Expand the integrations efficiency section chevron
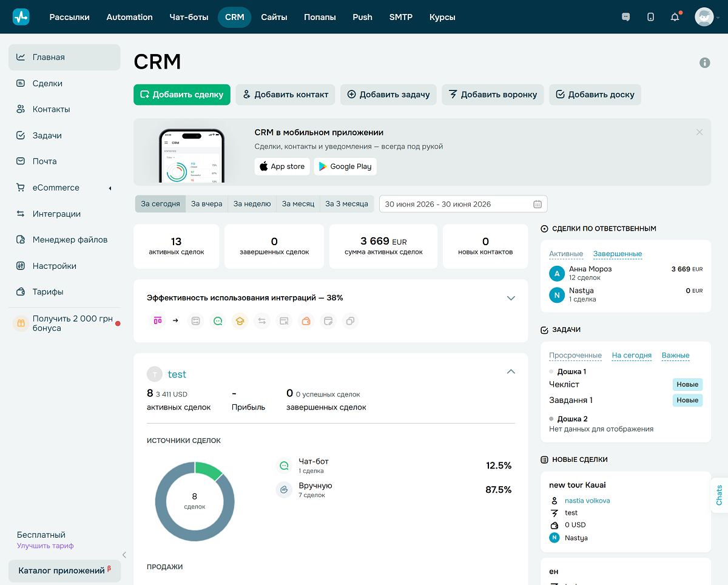Image resolution: width=728 pixels, height=585 pixels. click(x=511, y=298)
